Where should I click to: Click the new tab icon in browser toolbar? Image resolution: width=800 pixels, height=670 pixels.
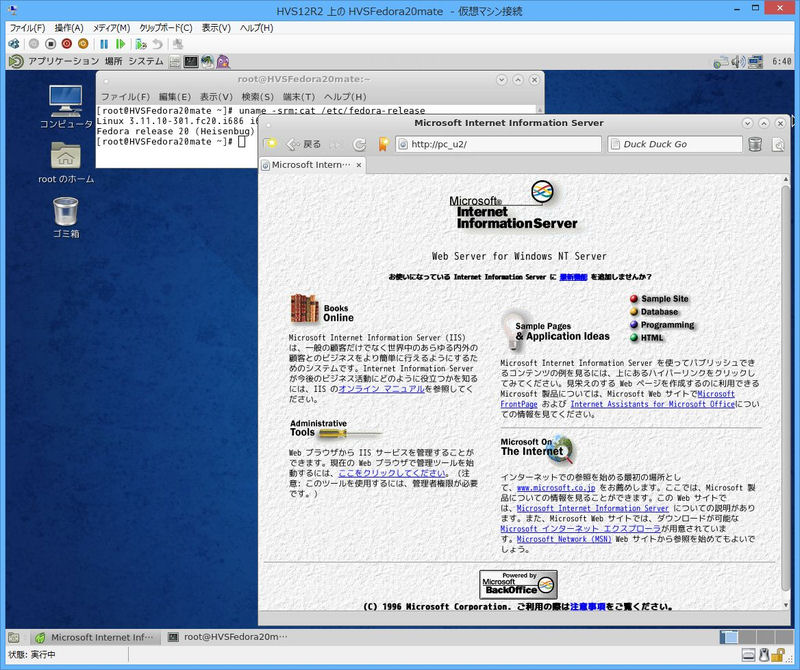270,144
